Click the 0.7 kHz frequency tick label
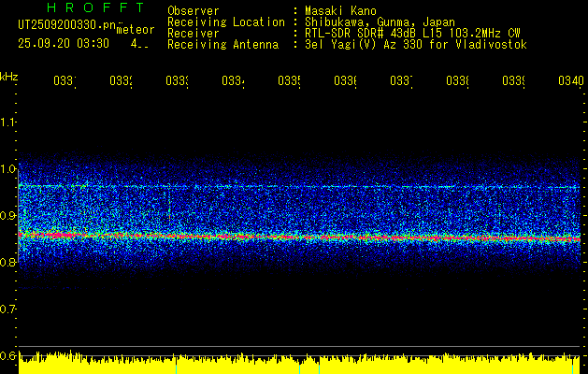The height and width of the screenshot is (374, 588). coord(8,309)
